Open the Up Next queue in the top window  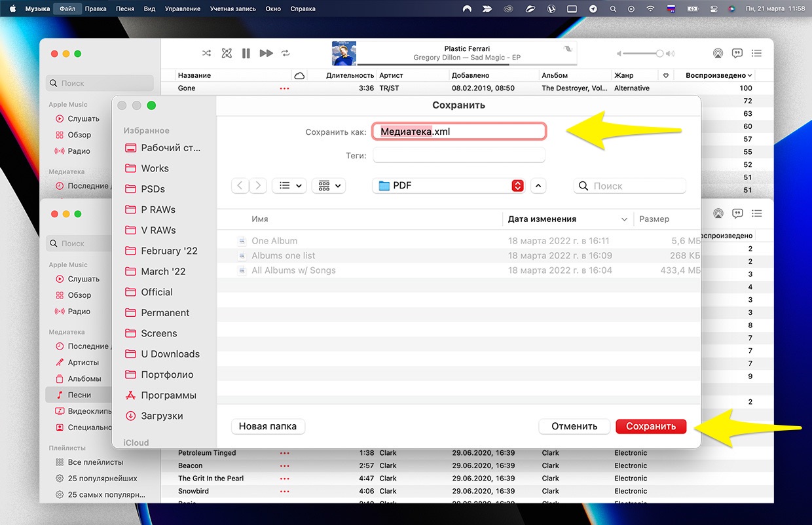[x=757, y=53]
